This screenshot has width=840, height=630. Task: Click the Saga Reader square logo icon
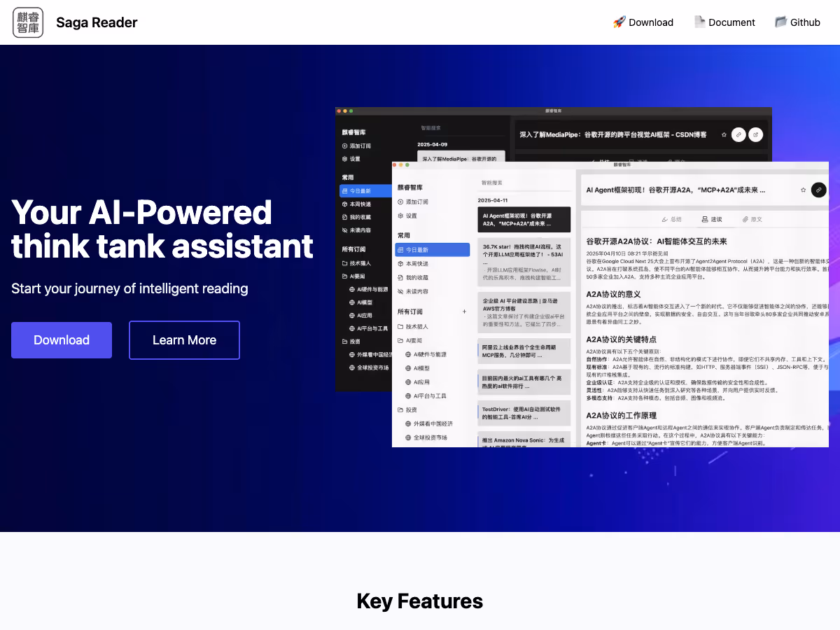pos(28,22)
